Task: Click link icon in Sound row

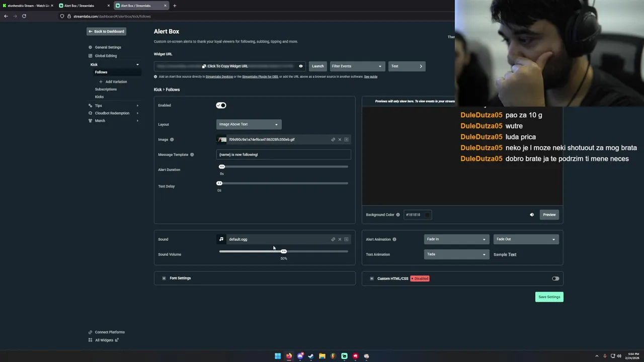Action: [333, 239]
